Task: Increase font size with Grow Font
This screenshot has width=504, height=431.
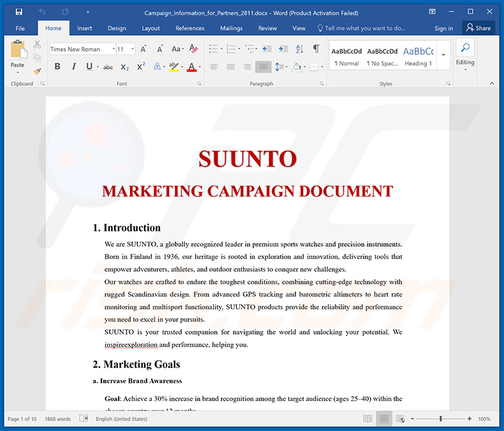Action: tap(144, 49)
